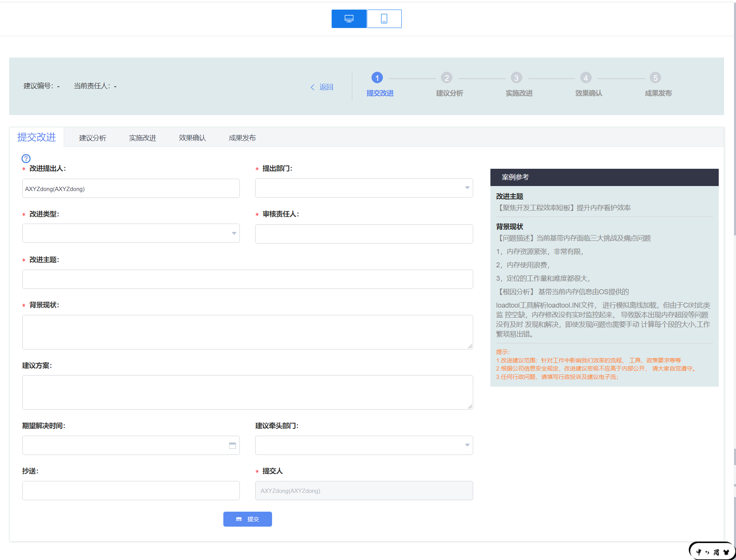Click the text 【聚焦开发工程效率短板】提升内存看护效率
The width and height of the screenshot is (736, 560).
(563, 208)
